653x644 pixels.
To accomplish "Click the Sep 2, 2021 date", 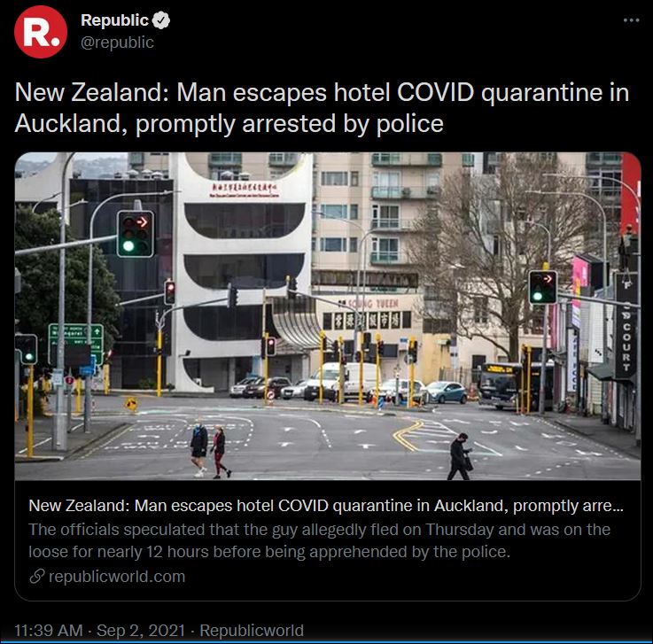I will pos(141,630).
